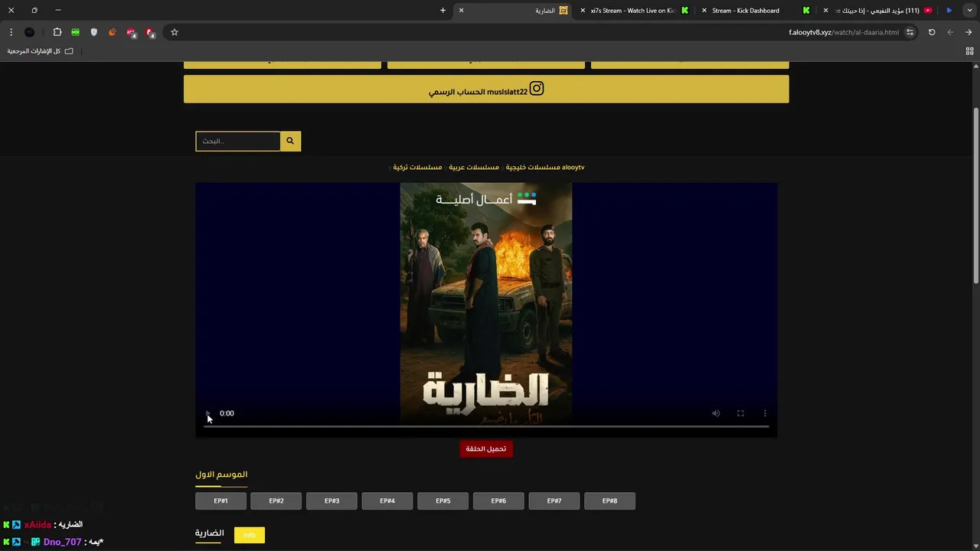Open the 'مسلسلات تركية' link

(x=417, y=167)
